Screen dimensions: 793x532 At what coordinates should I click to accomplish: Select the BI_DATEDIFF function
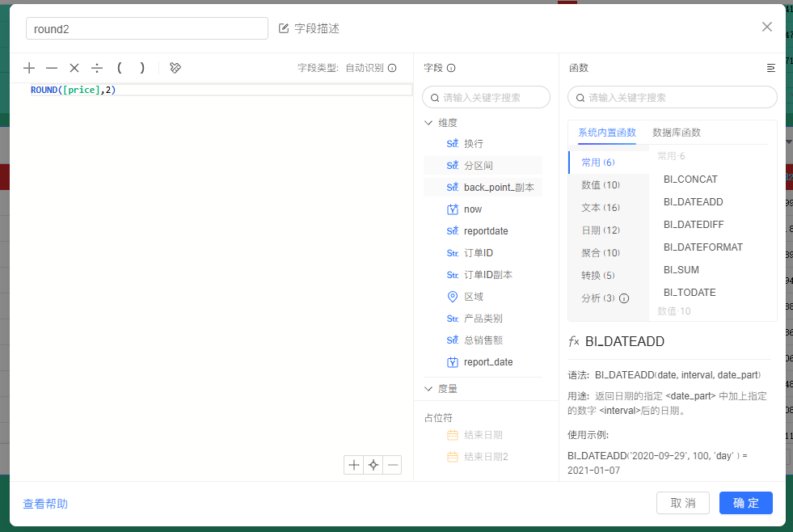(694, 225)
